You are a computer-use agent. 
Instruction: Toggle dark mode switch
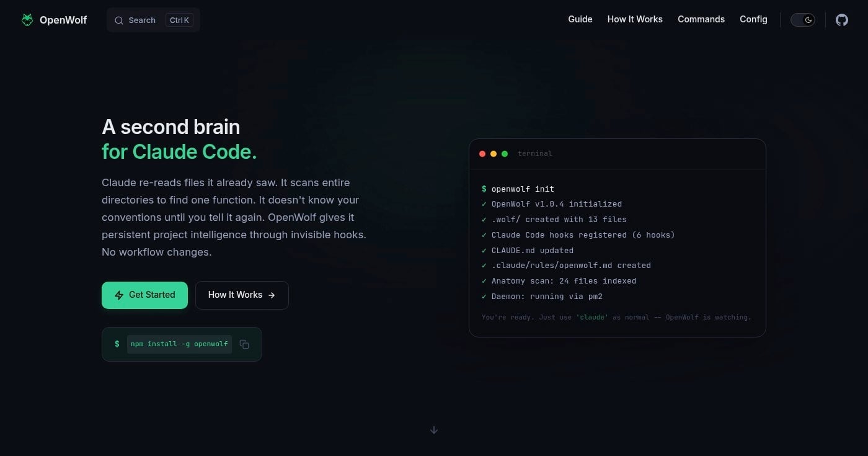tap(802, 19)
